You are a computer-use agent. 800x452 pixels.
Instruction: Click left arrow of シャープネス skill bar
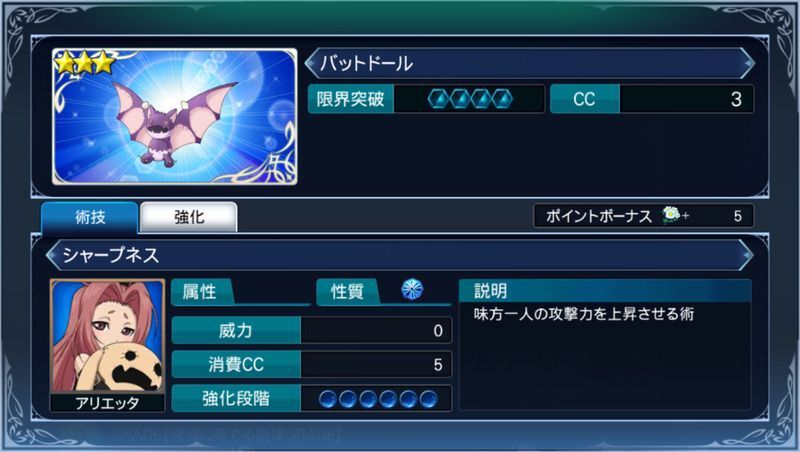click(x=53, y=255)
